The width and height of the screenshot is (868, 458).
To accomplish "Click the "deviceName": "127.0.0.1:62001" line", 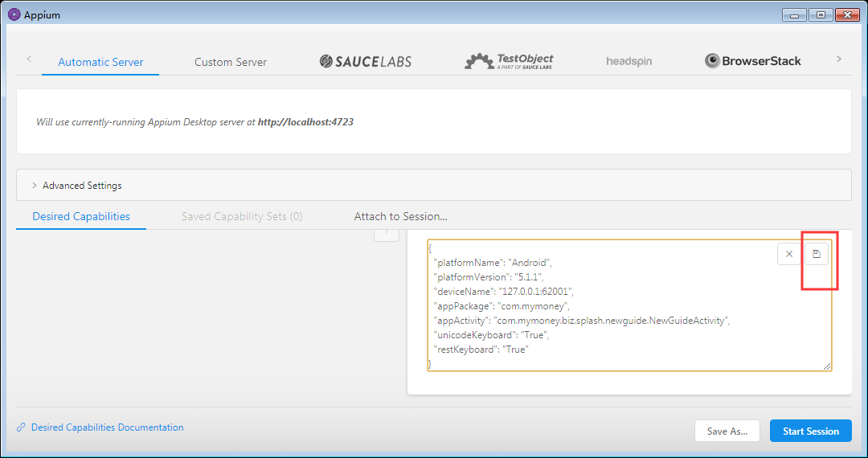I will [503, 292].
